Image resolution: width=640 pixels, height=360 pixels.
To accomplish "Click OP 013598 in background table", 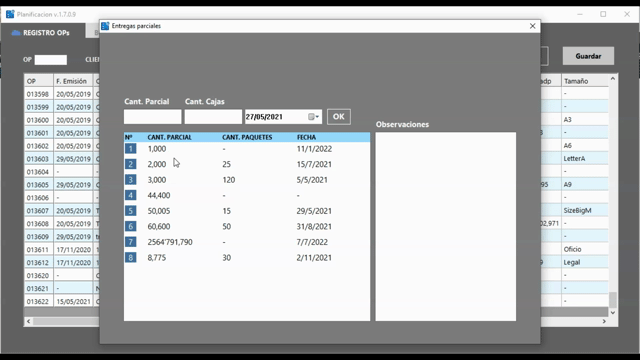I will 38,94.
